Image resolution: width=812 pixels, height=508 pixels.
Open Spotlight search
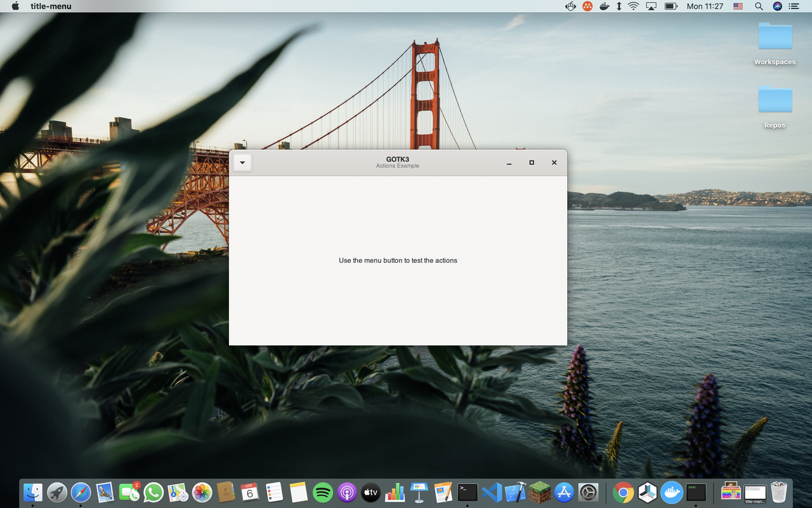click(x=759, y=6)
